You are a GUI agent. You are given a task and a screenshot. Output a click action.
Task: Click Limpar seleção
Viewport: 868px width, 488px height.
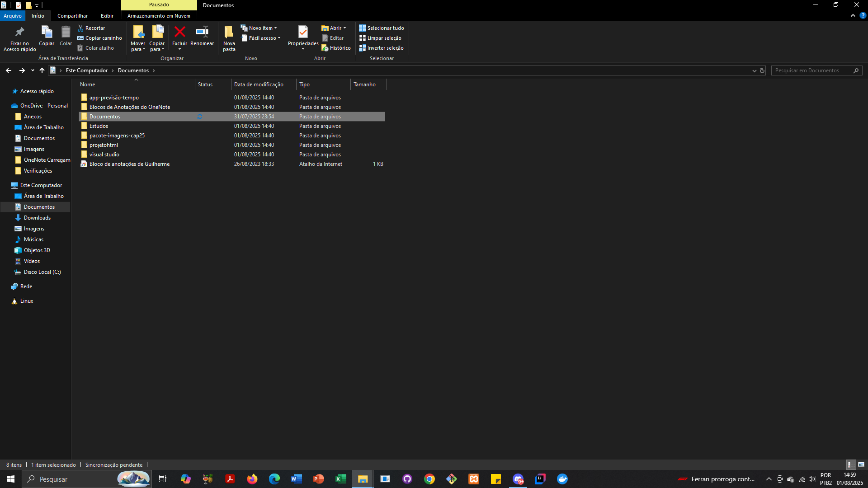380,38
